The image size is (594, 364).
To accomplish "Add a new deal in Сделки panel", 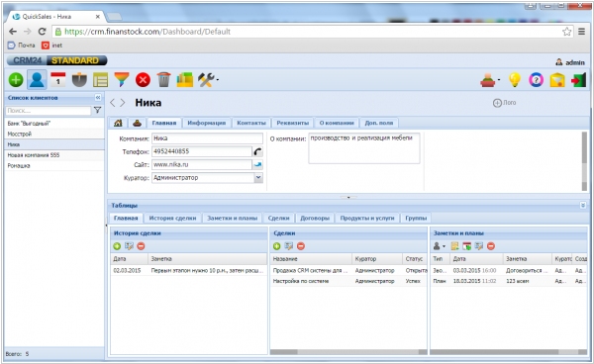I will pos(276,246).
